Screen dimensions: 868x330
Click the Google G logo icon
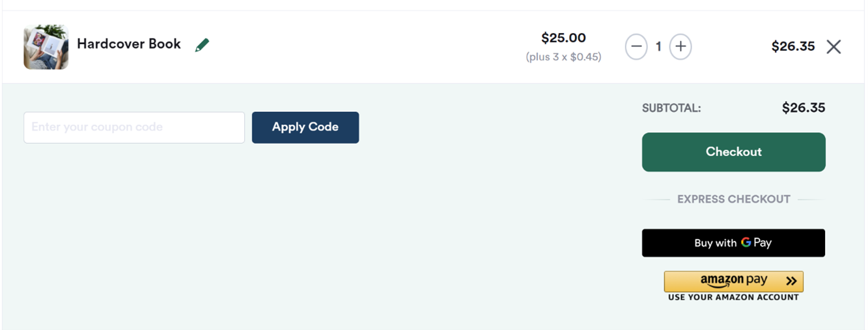[746, 242]
